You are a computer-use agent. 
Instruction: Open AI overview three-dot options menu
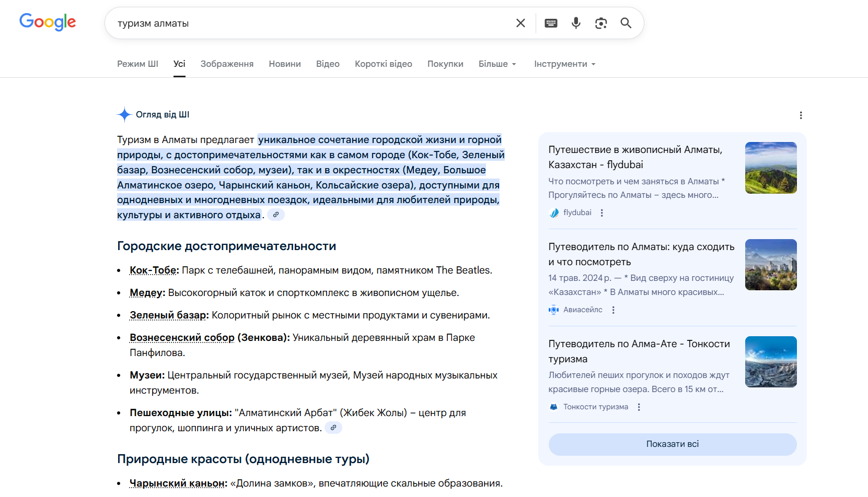[x=801, y=115]
